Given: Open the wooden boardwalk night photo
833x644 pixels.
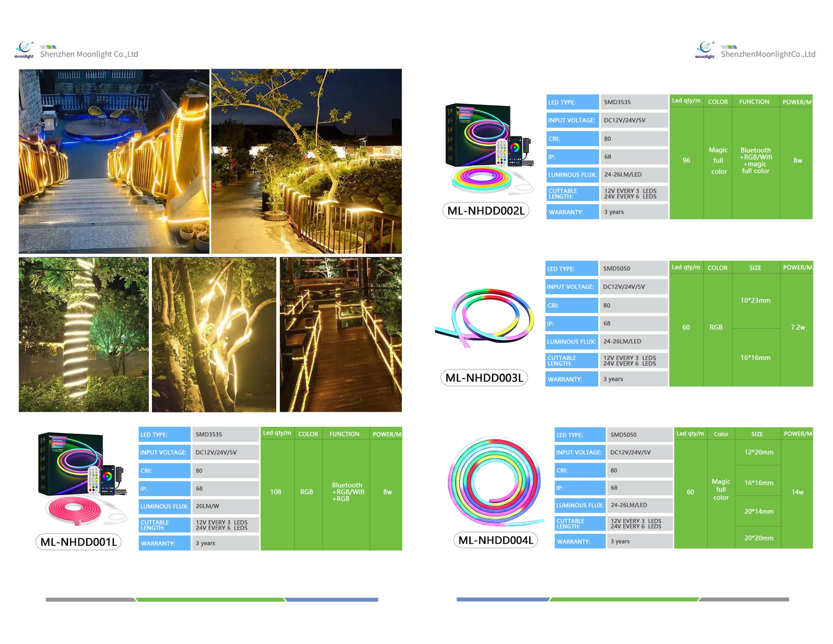Looking at the screenshot, I should (340, 334).
